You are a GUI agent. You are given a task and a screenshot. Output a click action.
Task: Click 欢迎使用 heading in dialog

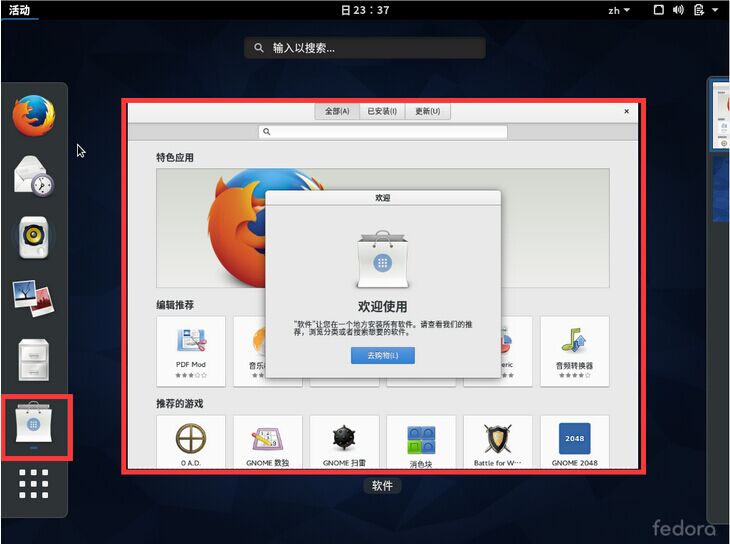(x=383, y=306)
